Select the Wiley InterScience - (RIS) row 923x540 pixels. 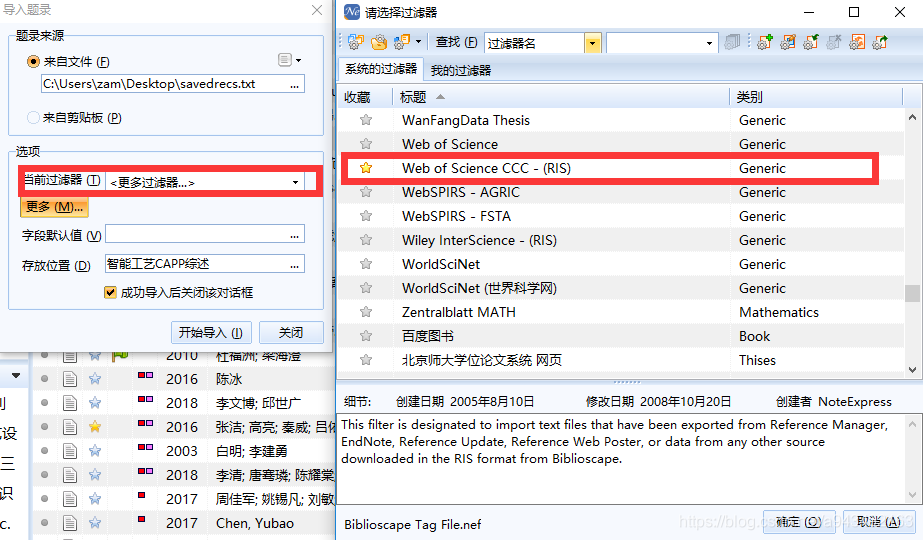(620, 240)
